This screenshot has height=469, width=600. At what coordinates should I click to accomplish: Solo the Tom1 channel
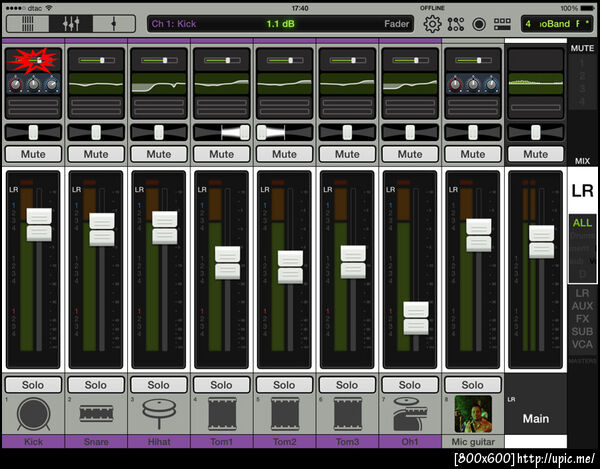(x=222, y=385)
